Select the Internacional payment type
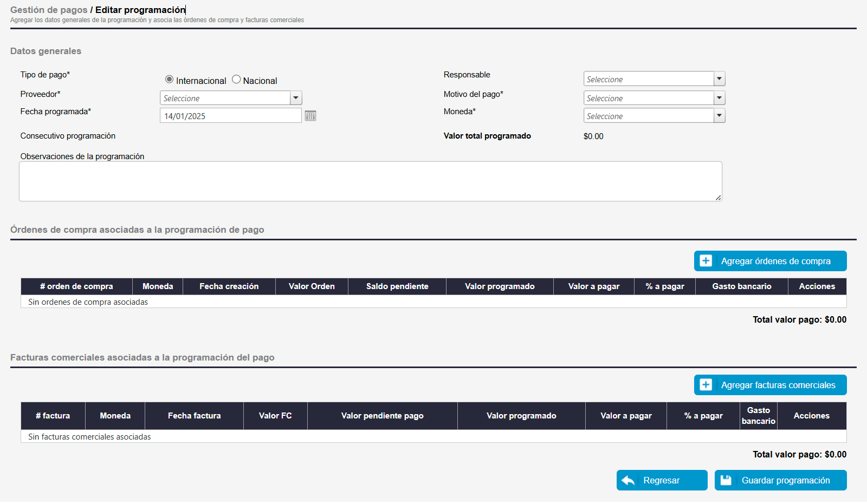 169,80
